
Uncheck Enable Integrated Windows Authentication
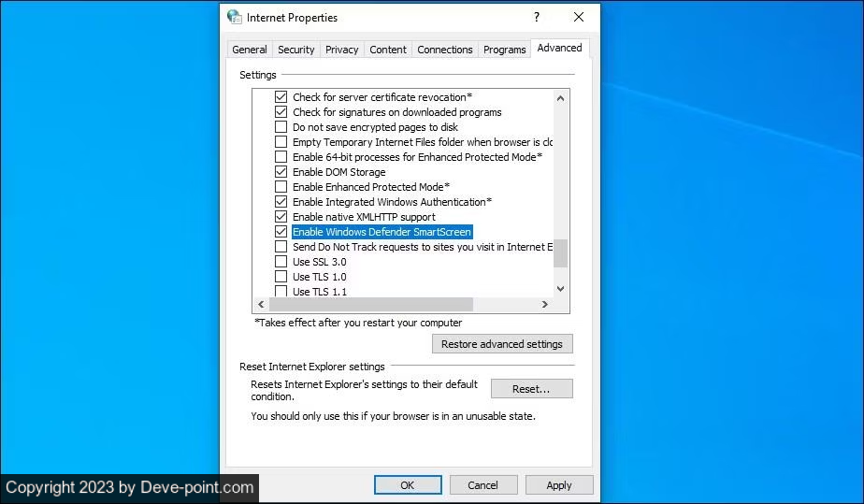[281, 202]
